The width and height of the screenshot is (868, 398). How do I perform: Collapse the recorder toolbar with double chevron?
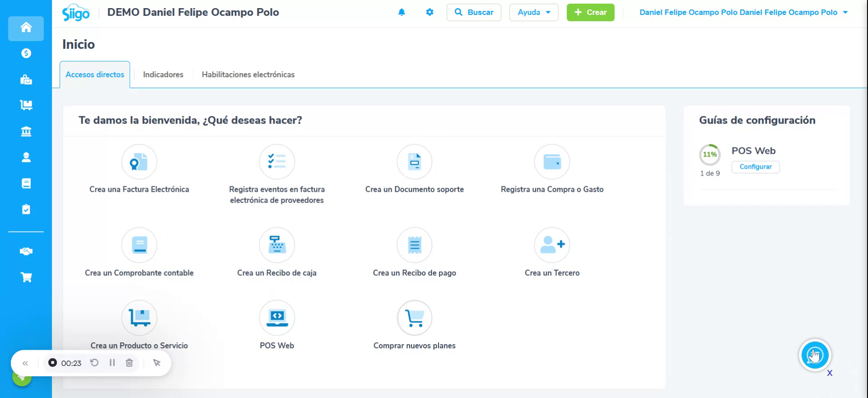25,363
